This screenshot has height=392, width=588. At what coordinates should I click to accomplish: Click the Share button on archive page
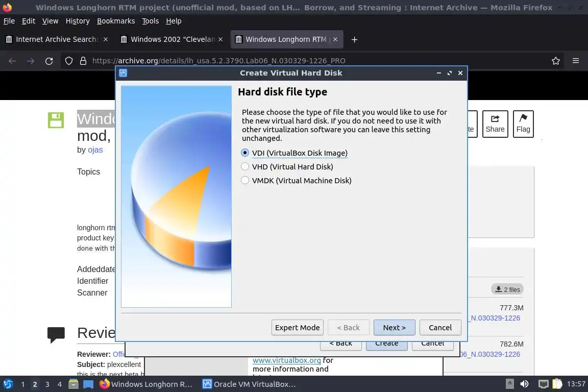click(495, 124)
